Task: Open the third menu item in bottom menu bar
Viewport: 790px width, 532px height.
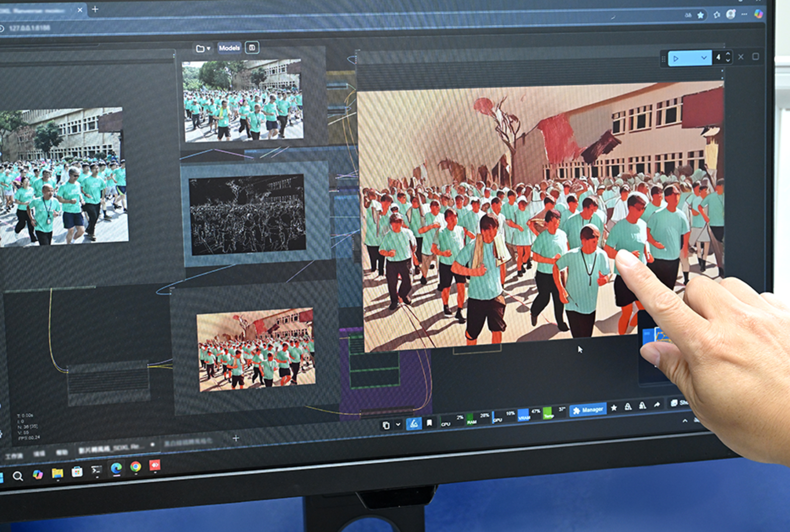Action: point(62,452)
